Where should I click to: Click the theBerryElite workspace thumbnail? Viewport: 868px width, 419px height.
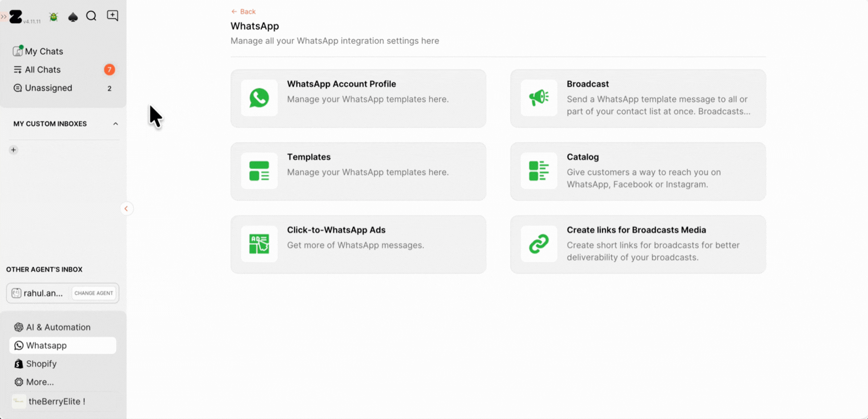(x=19, y=401)
